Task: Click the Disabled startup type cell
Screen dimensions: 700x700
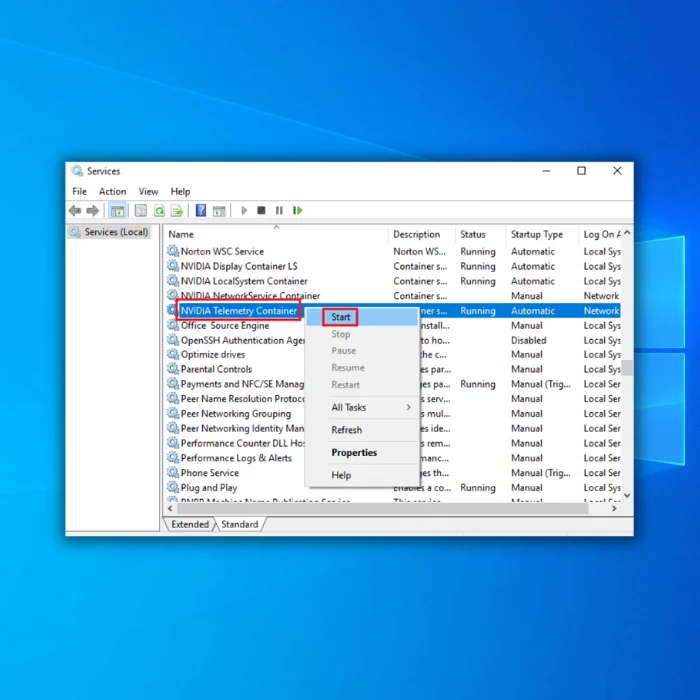Action: point(529,340)
